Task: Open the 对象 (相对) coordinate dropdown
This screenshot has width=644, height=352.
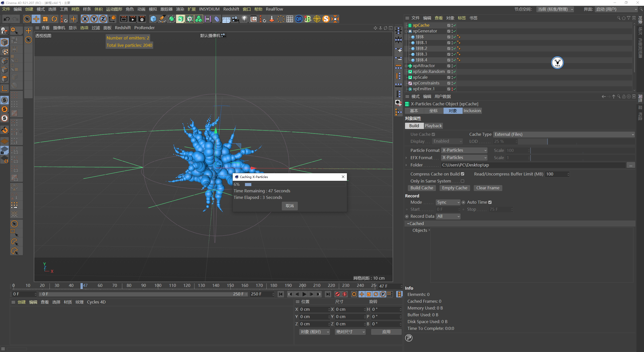Action: pos(314,332)
